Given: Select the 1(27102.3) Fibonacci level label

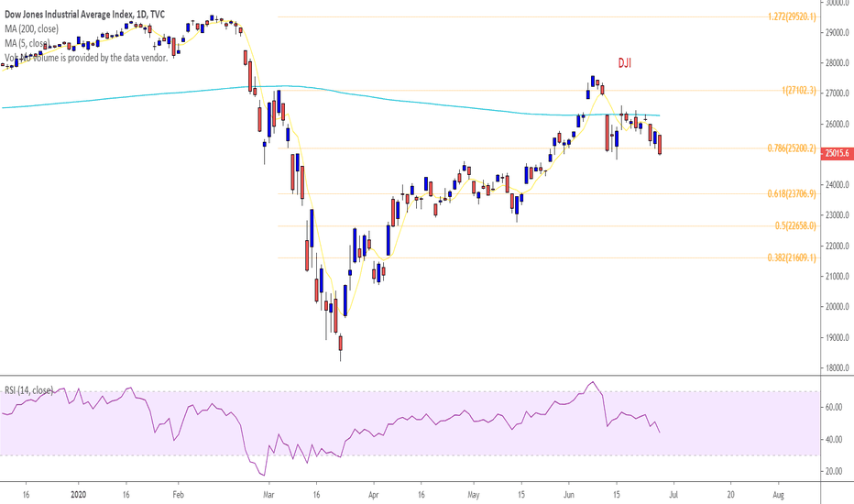Looking at the screenshot, I should (x=799, y=91).
